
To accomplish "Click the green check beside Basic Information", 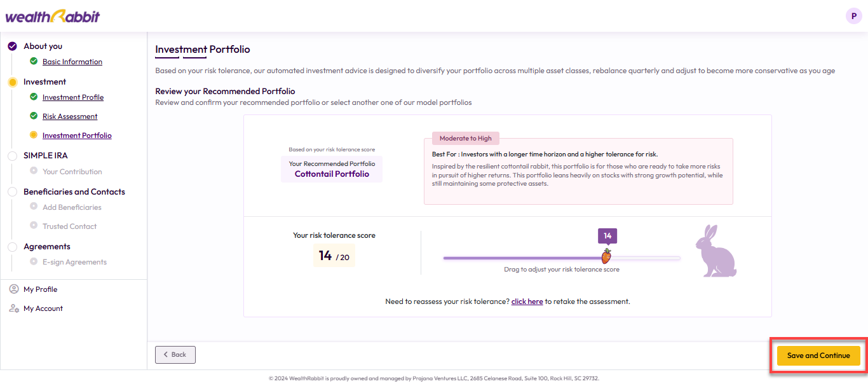I will click(x=34, y=61).
